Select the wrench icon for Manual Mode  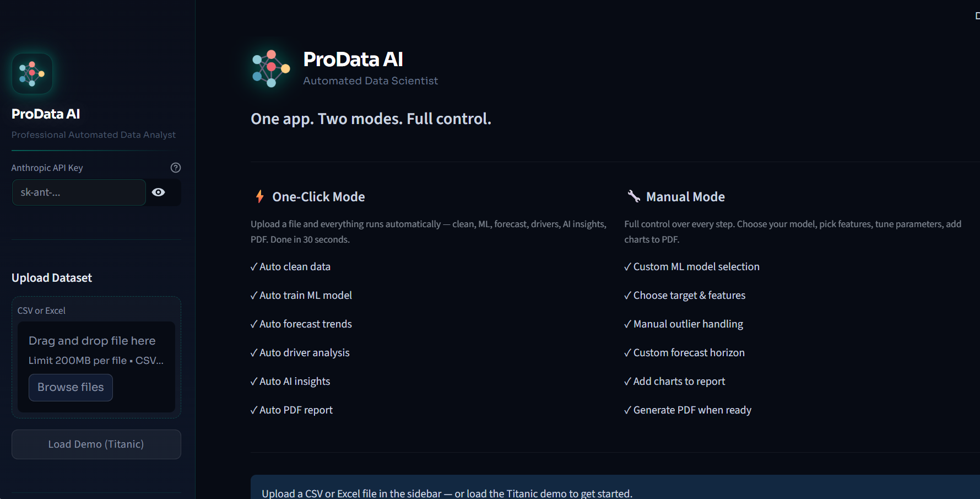(x=632, y=196)
